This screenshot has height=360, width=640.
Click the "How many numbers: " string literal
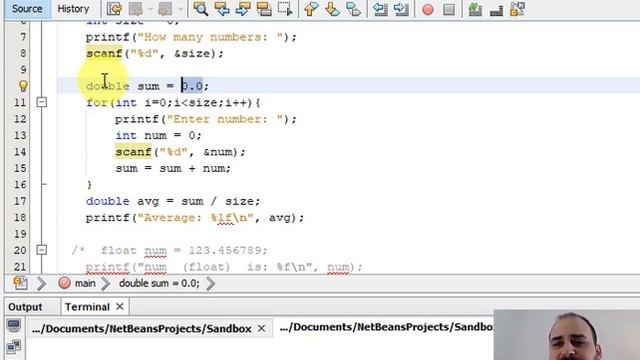(x=210, y=37)
